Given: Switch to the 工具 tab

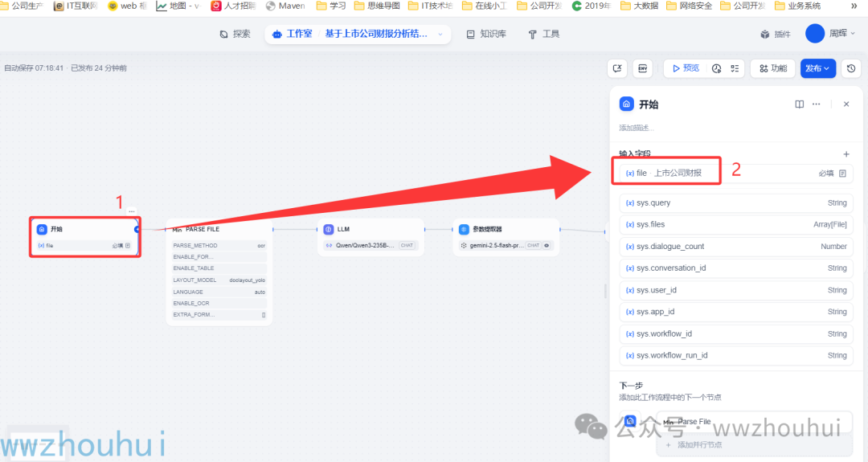Looking at the screenshot, I should 543,35.
